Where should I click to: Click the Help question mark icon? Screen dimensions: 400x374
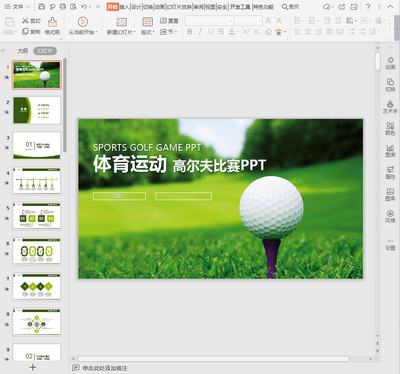click(x=368, y=7)
